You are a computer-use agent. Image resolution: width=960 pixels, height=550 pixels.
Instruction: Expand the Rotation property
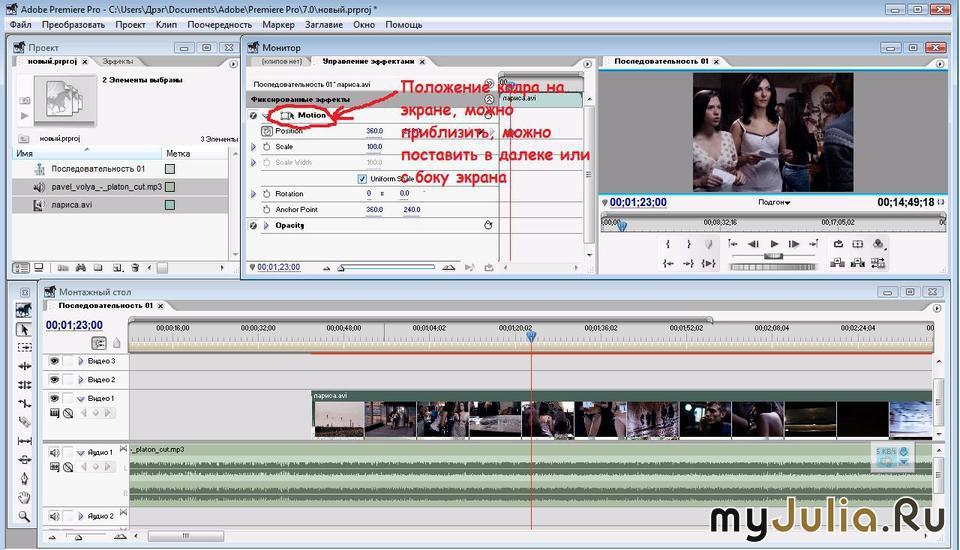coord(253,194)
